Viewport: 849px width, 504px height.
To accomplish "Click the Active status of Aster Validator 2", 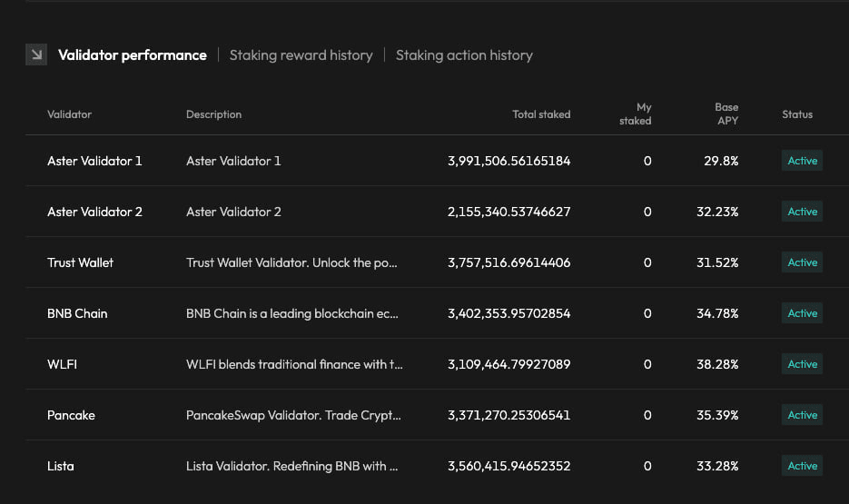I will [802, 212].
